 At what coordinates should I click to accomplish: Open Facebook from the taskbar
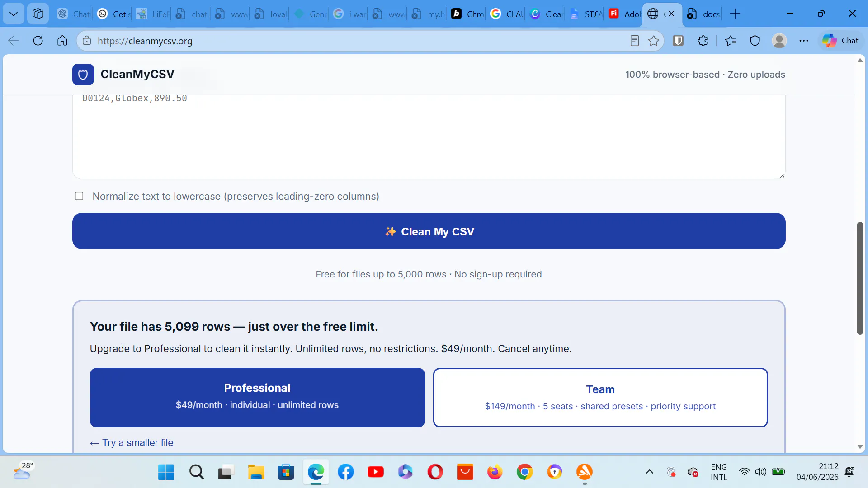click(346, 472)
